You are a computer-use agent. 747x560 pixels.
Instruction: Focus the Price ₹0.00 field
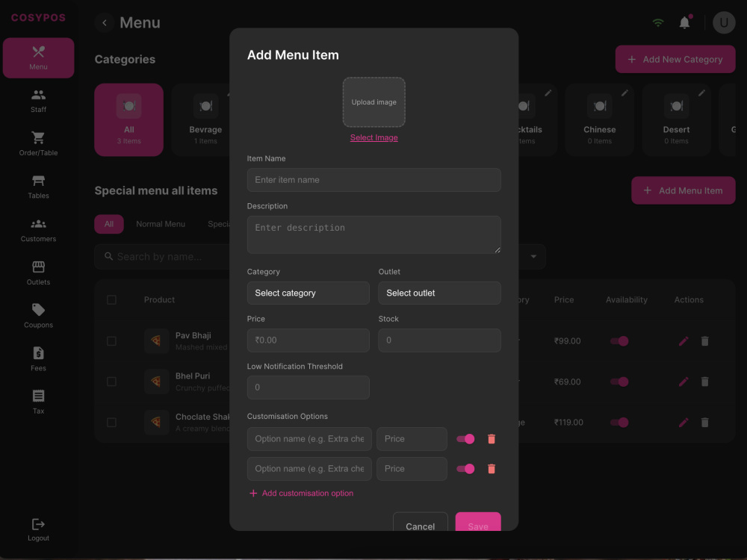point(309,340)
